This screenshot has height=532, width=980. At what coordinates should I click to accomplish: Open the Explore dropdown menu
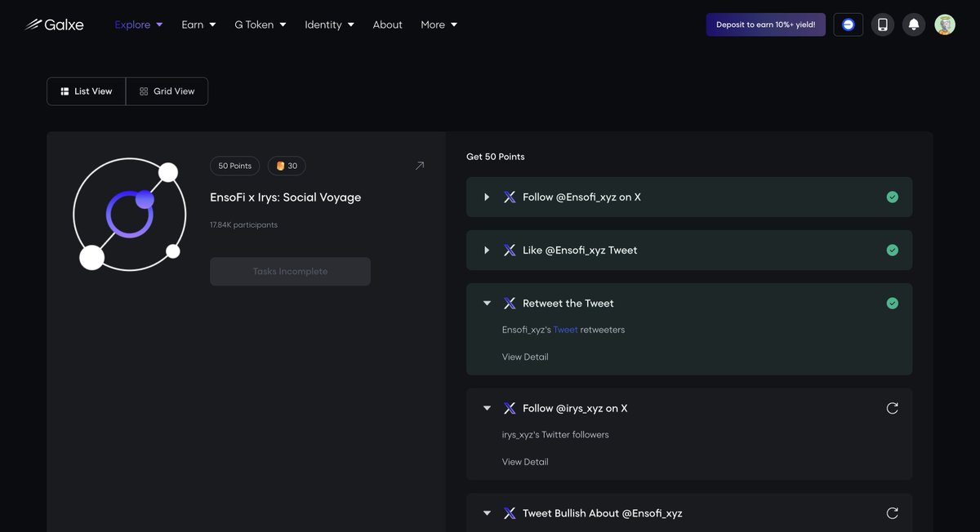pyautogui.click(x=139, y=24)
